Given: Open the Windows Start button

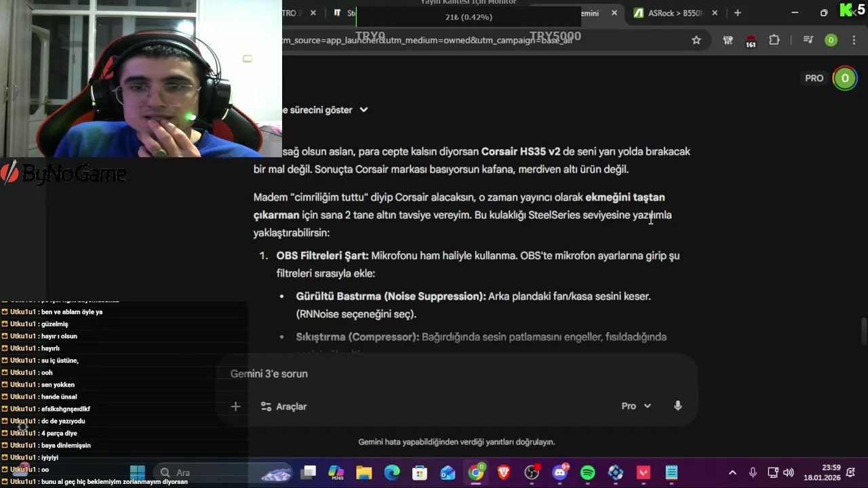Looking at the screenshot, I should click(137, 472).
